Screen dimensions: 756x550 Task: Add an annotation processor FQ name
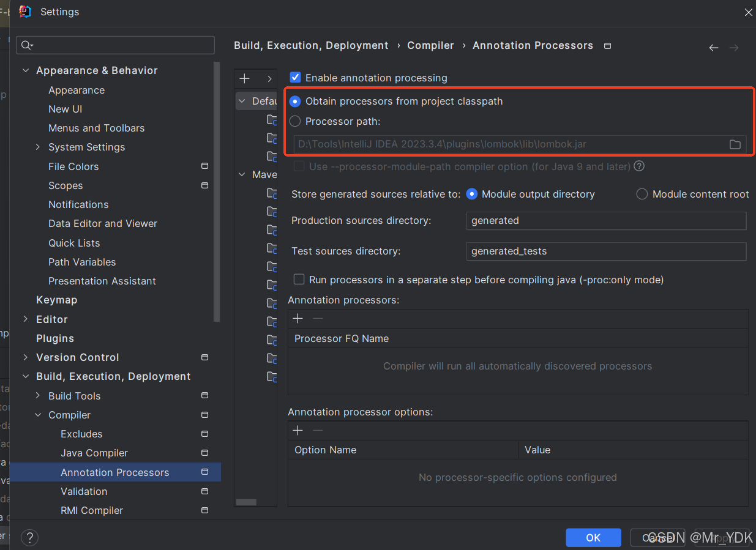click(x=298, y=319)
